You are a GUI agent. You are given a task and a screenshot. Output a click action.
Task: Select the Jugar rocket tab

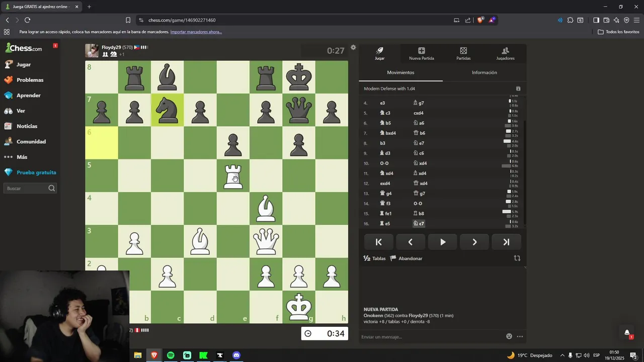click(380, 53)
